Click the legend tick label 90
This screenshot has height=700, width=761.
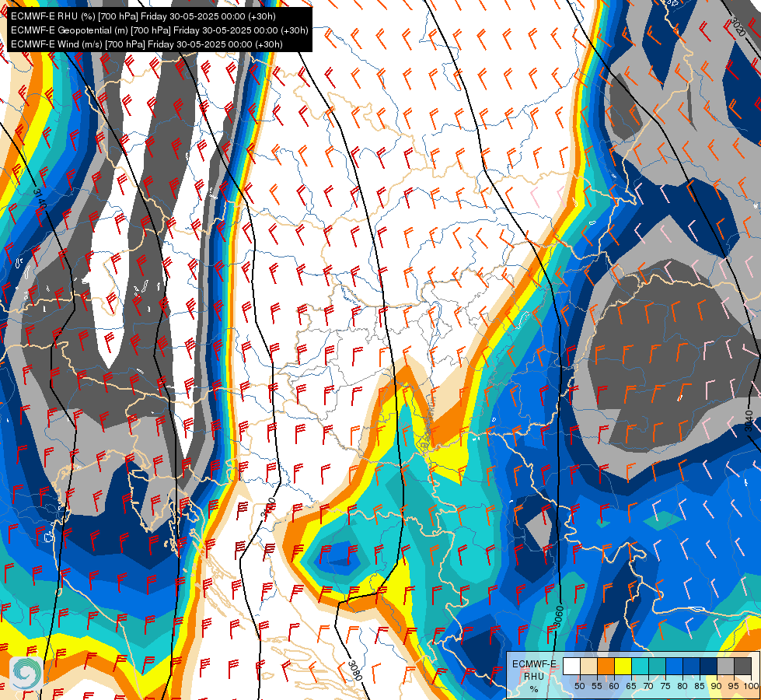click(717, 686)
